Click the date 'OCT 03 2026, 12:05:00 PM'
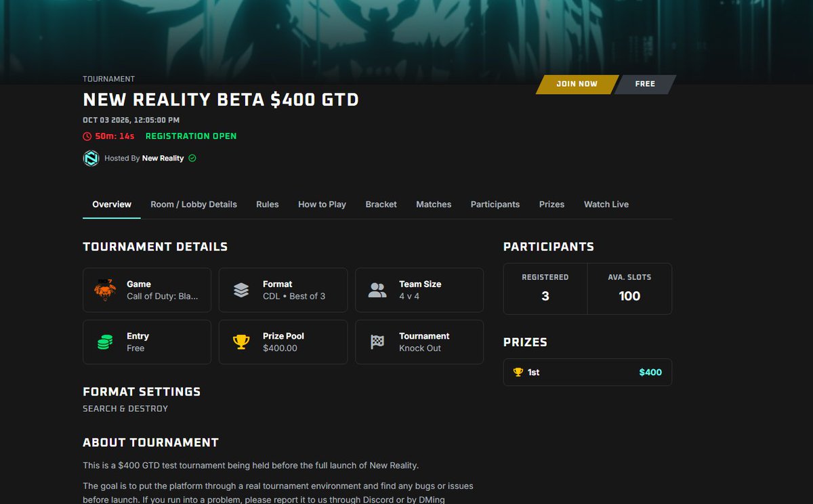813x504 pixels. [131, 120]
